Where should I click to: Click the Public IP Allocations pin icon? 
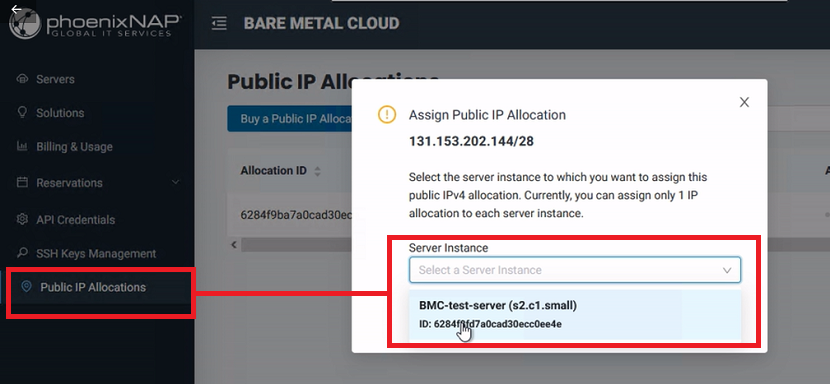click(25, 287)
